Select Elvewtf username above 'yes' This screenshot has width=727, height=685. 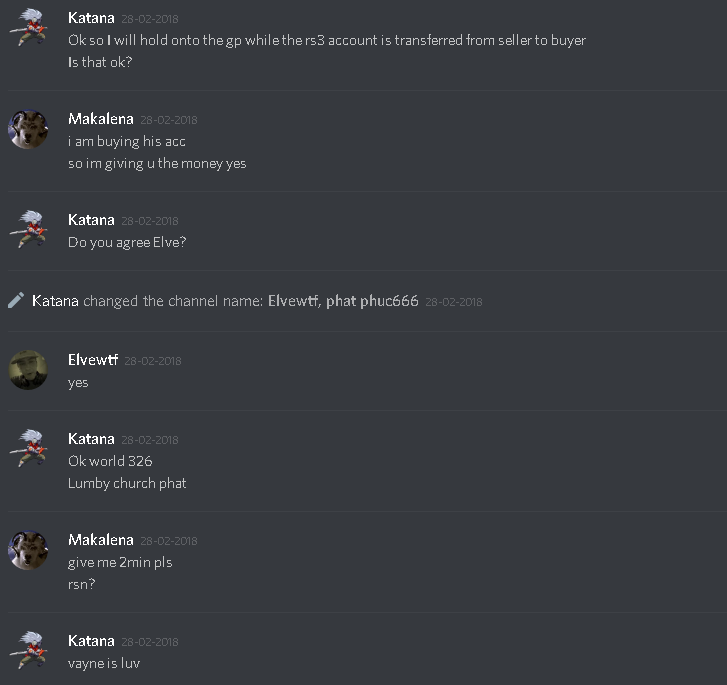coord(93,360)
